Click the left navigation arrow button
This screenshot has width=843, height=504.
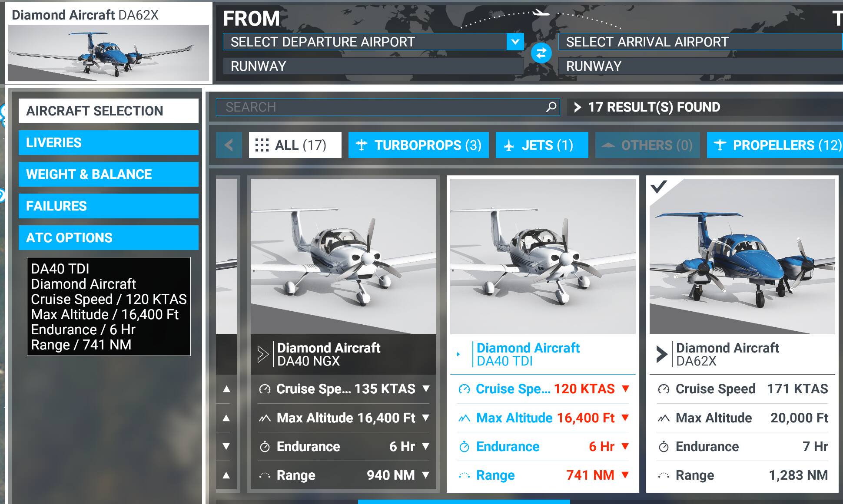pos(230,145)
